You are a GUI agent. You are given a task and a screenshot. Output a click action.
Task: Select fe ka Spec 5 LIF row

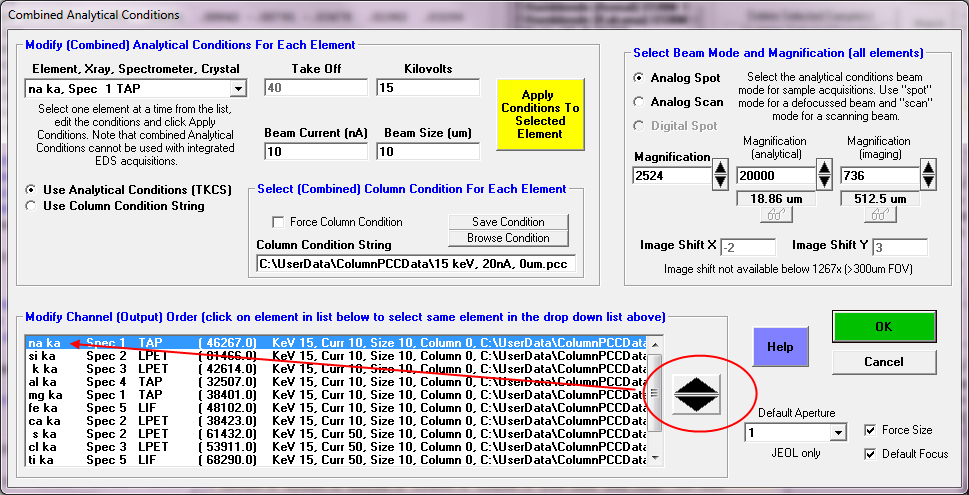[x=200, y=408]
